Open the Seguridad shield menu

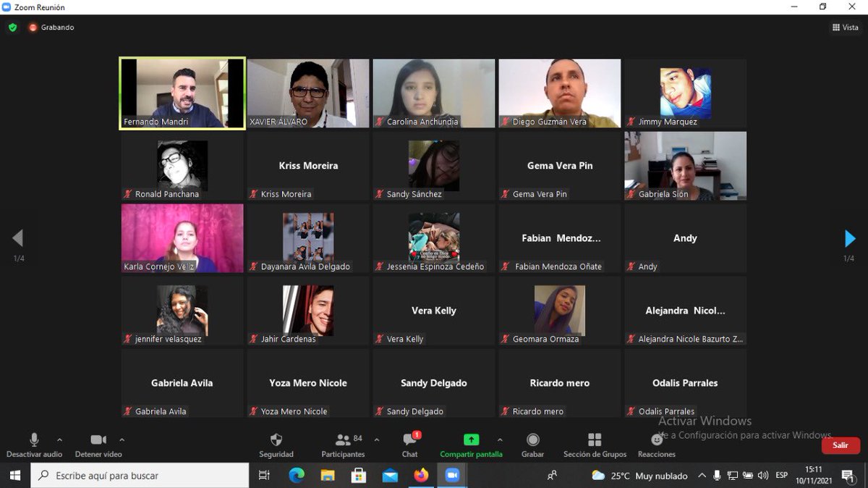click(x=276, y=445)
